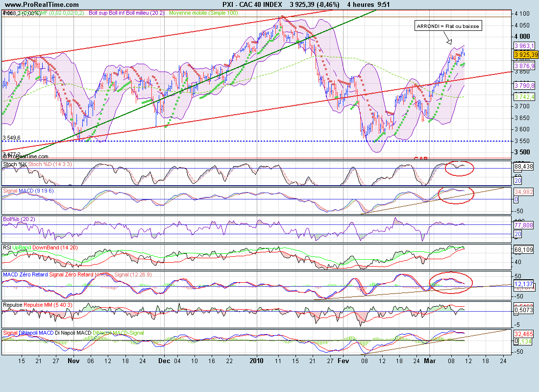Select the RSI UpBand DownBand (14 20) label
Image resolution: width=539 pixels, height=392 pixels.
40,247
